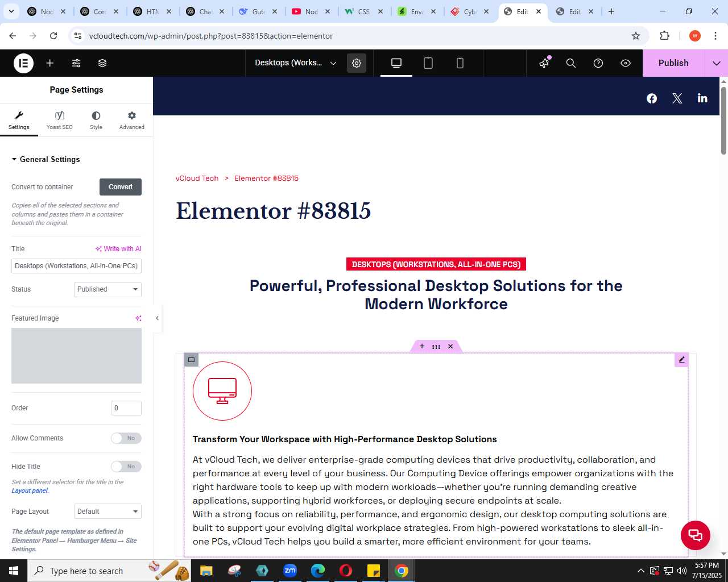Open the Style tab
Viewport: 728px width, 582px height.
click(x=96, y=120)
